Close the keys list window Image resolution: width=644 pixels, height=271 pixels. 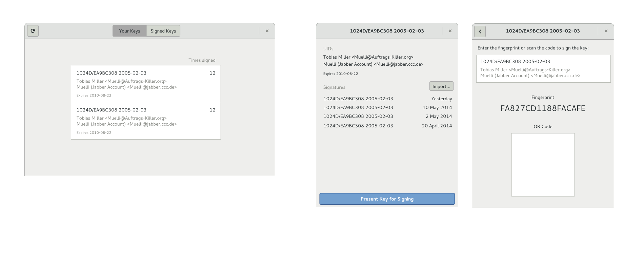(x=267, y=31)
